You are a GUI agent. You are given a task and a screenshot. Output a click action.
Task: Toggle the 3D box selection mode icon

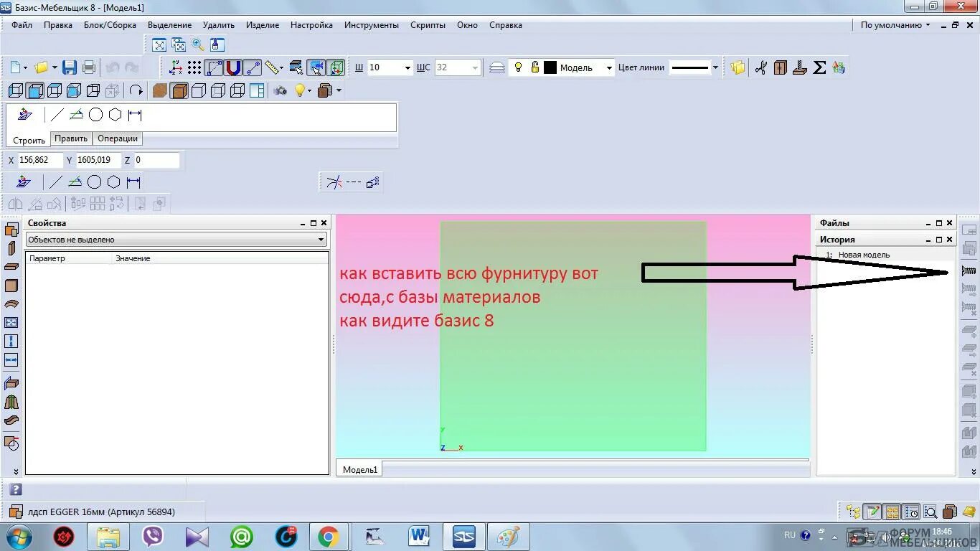click(x=335, y=67)
